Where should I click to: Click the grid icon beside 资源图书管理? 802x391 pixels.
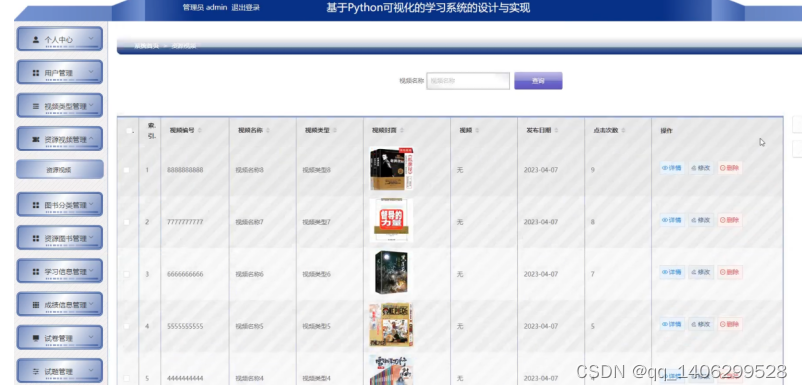tap(36, 238)
